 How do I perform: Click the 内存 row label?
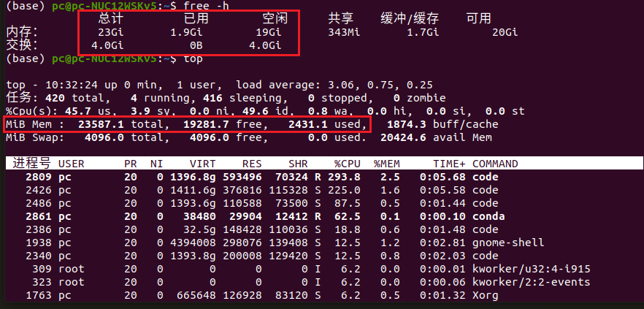(x=21, y=32)
